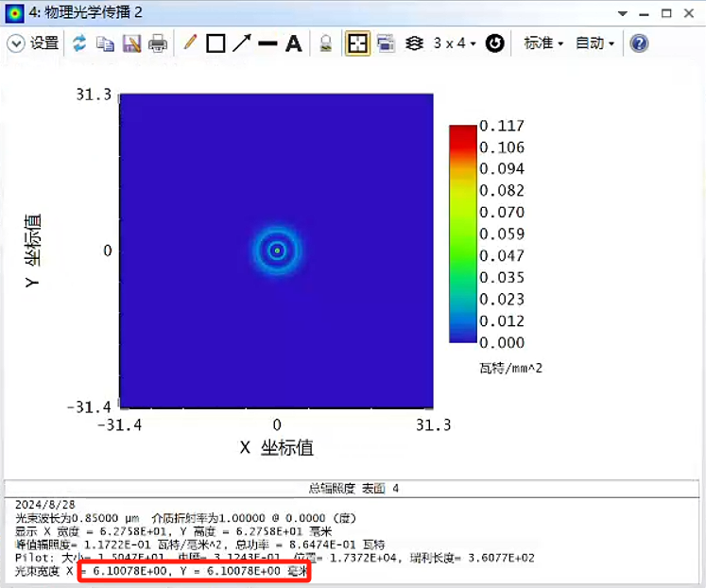
Task: Toggle the highlighted active cursor button
Action: (357, 43)
